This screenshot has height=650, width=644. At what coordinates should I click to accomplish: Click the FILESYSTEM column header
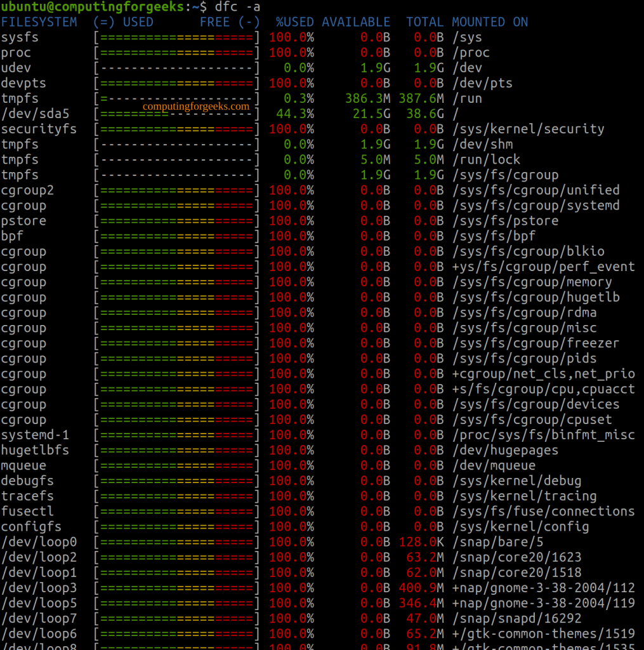[x=39, y=22]
